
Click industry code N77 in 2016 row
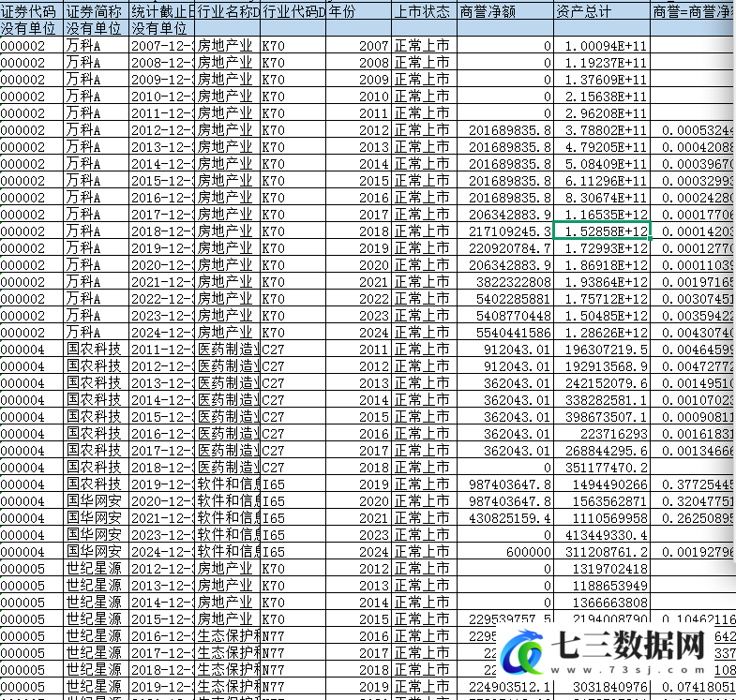(293, 636)
